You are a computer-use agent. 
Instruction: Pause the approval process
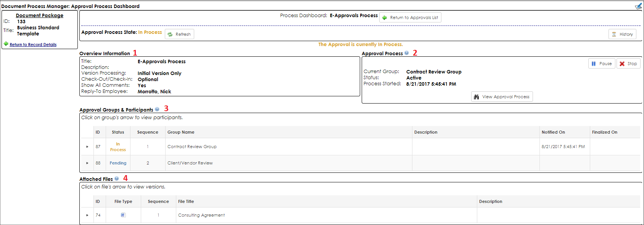point(602,64)
